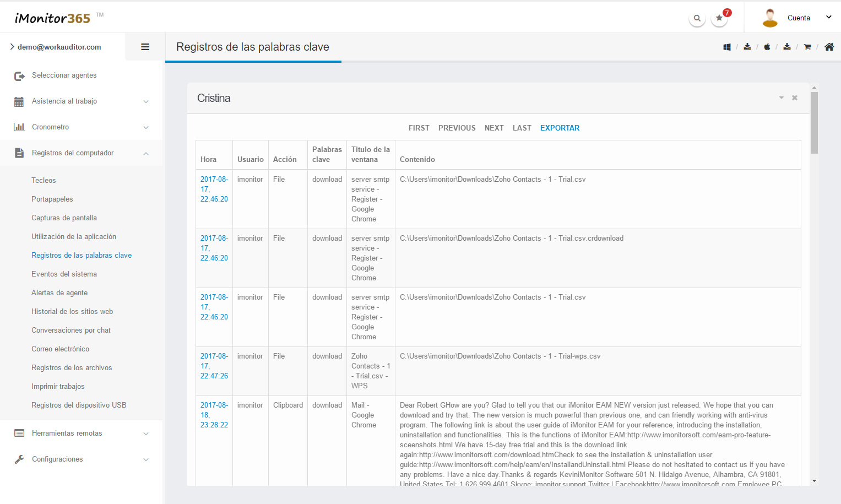Click the Windows logo icon
Viewport: 841px width, 504px height.
click(x=727, y=47)
